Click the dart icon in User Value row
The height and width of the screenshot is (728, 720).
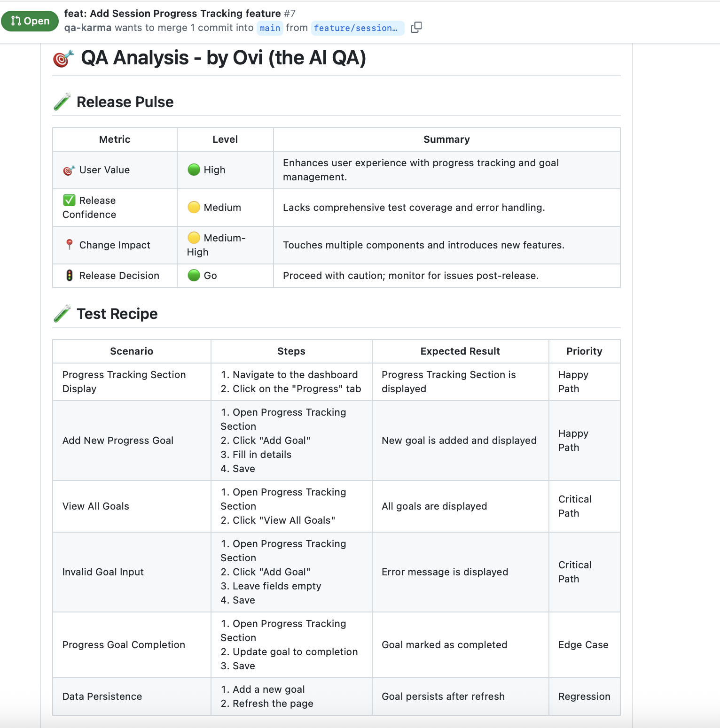coord(69,170)
